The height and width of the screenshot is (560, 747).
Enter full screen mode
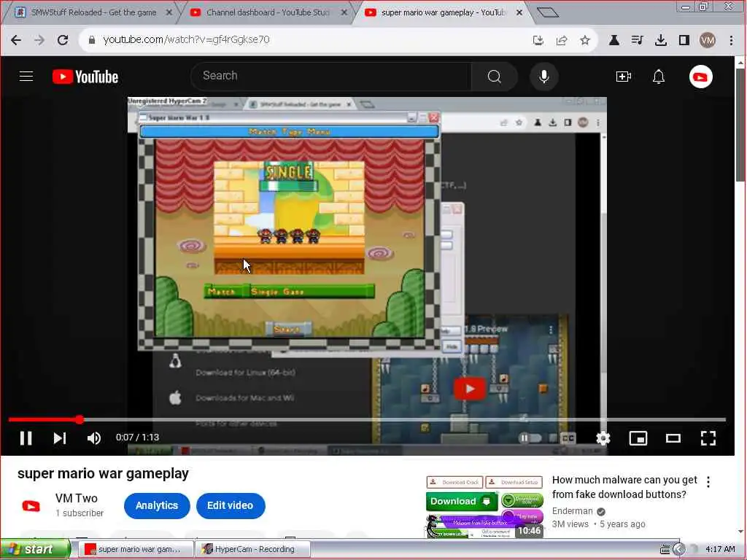pyautogui.click(x=708, y=437)
